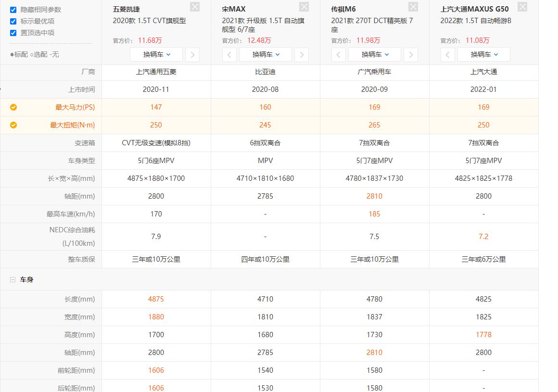Unpin the 最大扭矩(N·m) row check icon
The height and width of the screenshot is (392, 558).
[13, 125]
